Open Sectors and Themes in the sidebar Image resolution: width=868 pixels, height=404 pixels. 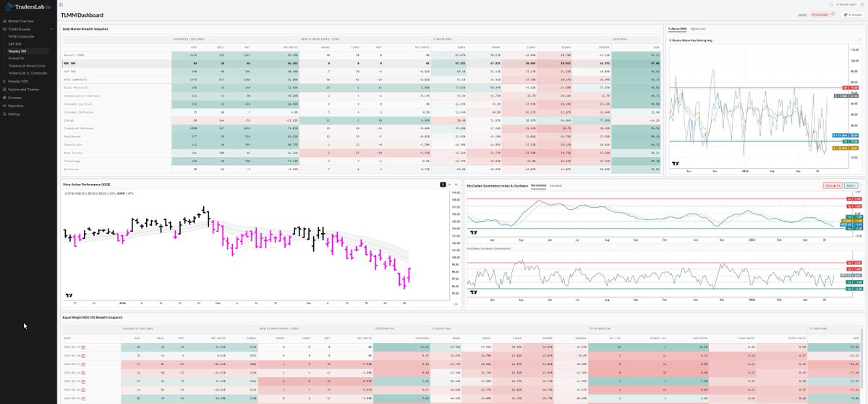pos(22,89)
